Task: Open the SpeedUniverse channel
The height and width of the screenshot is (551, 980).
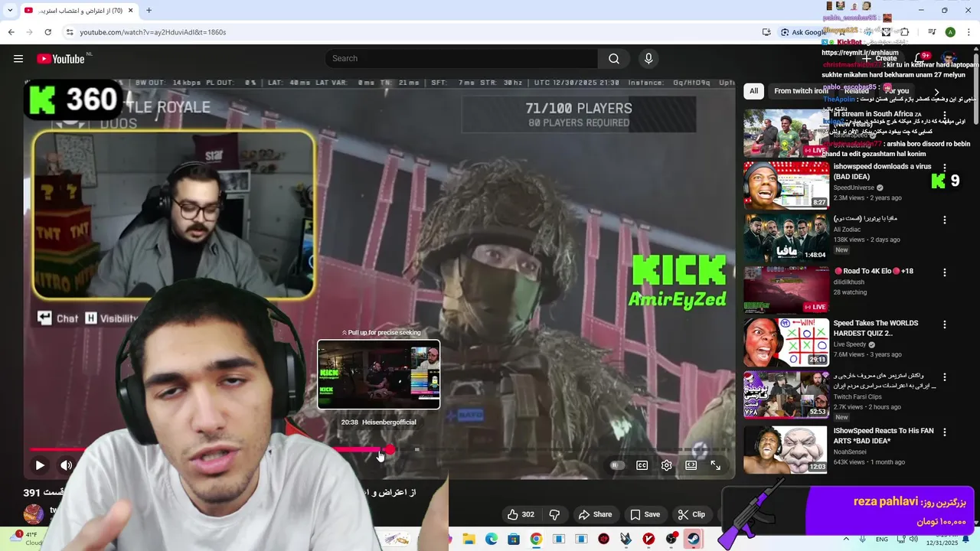Action: point(854,187)
